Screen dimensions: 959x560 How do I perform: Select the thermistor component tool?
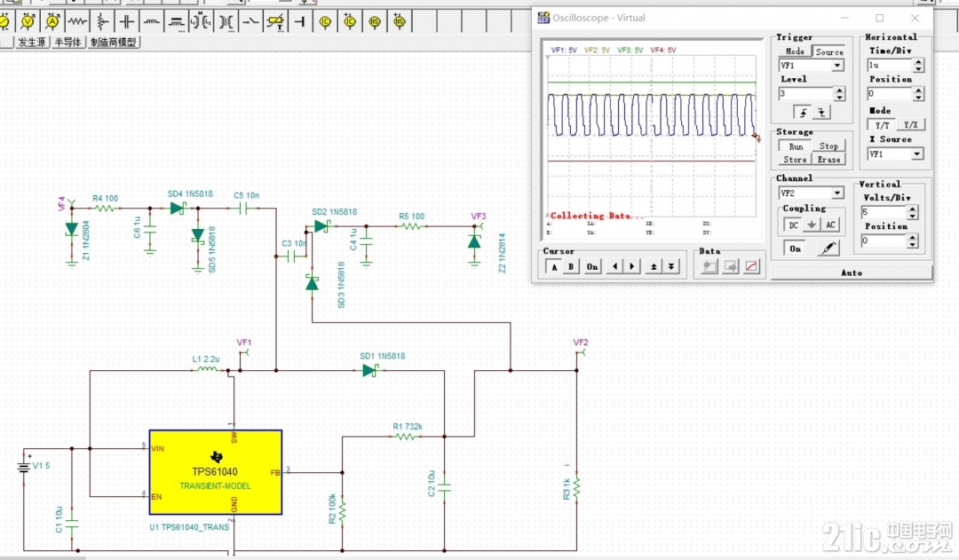[276, 22]
